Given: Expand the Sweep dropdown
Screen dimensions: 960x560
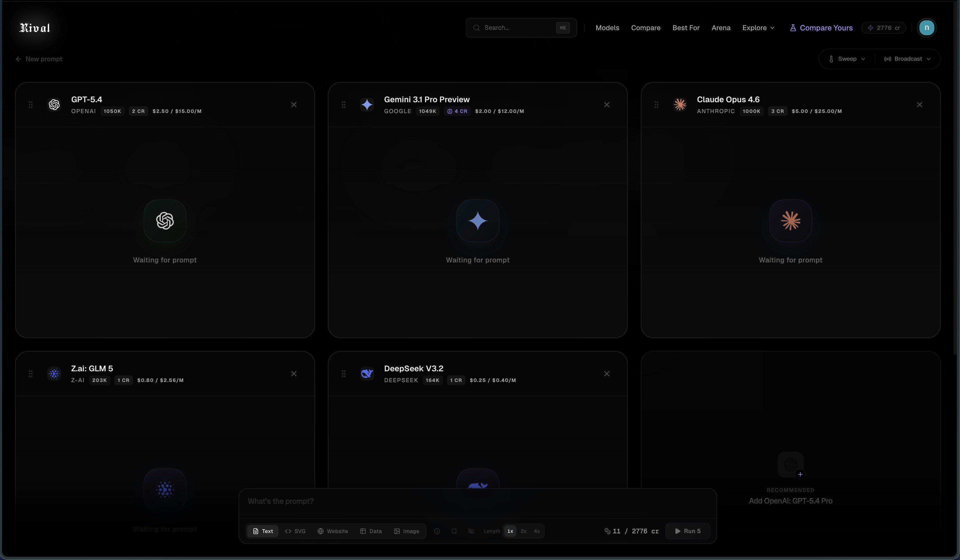Looking at the screenshot, I should (847, 59).
